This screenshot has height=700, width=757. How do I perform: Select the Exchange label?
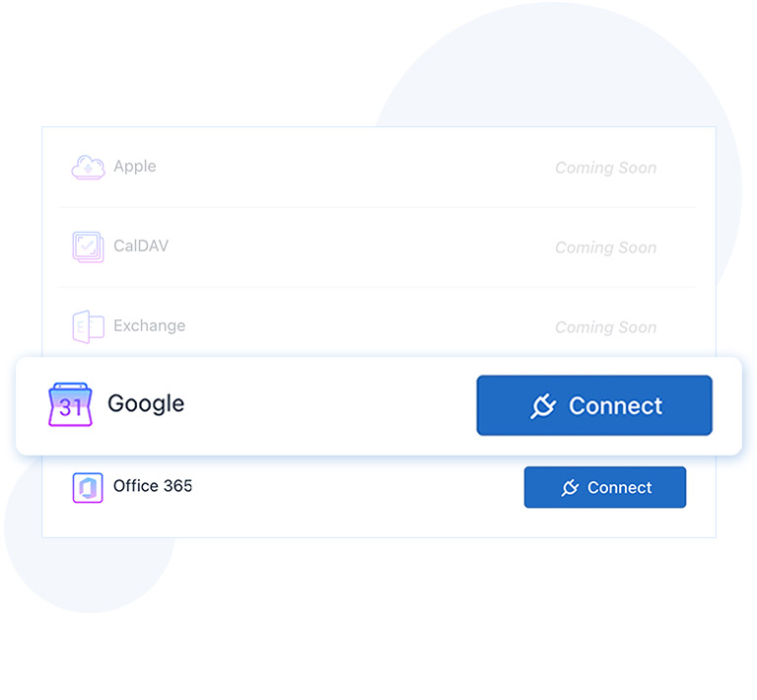tap(149, 326)
